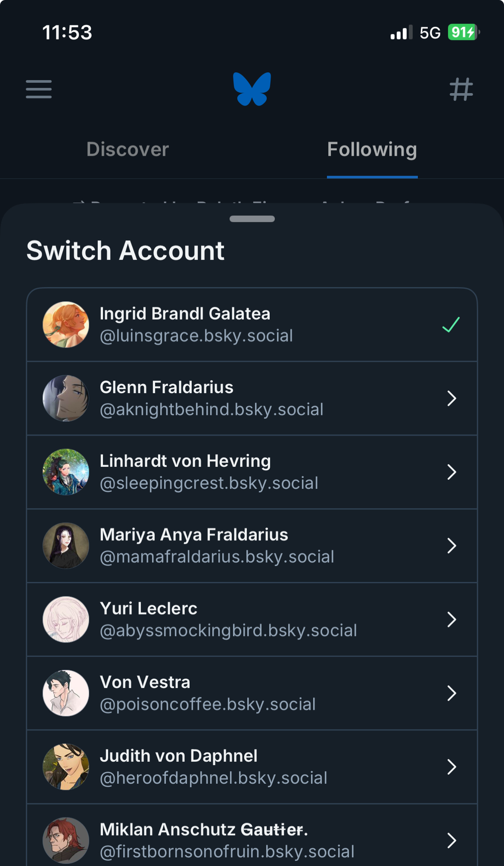504x866 pixels.
Task: Open the hamburger menu icon
Action: [x=39, y=89]
